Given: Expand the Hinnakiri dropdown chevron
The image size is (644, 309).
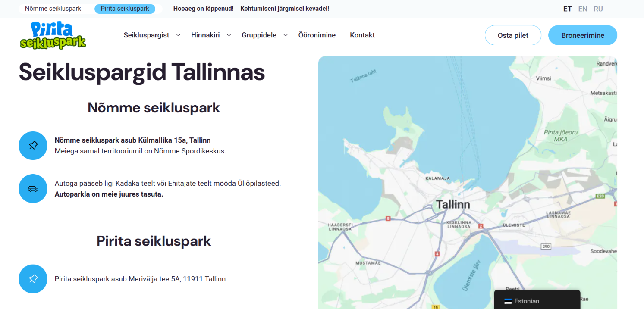Looking at the screenshot, I should pyautogui.click(x=229, y=35).
